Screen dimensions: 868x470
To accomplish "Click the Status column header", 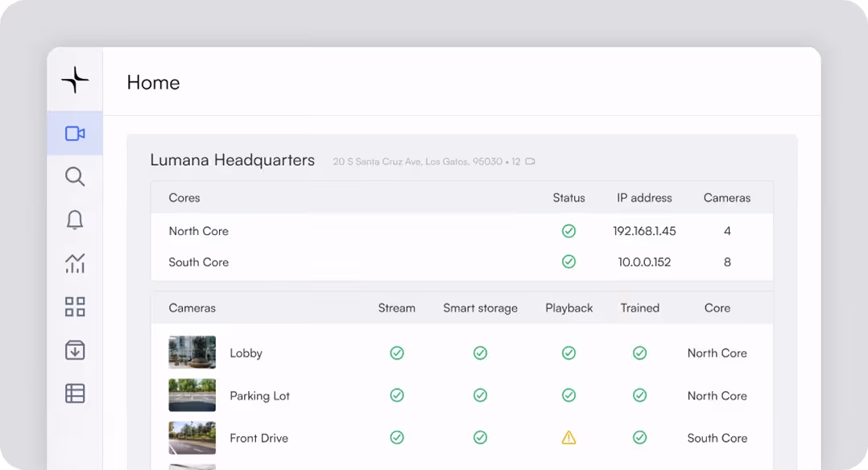I will click(x=568, y=198).
